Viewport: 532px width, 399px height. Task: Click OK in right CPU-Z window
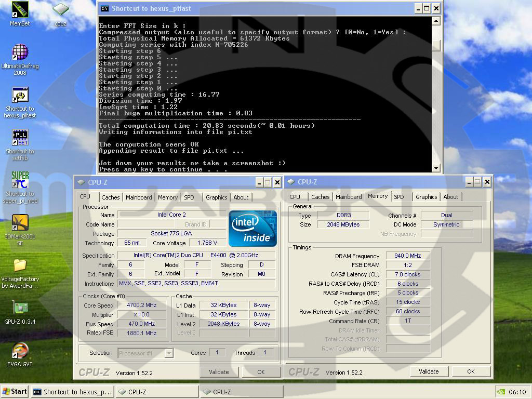pos(471,371)
